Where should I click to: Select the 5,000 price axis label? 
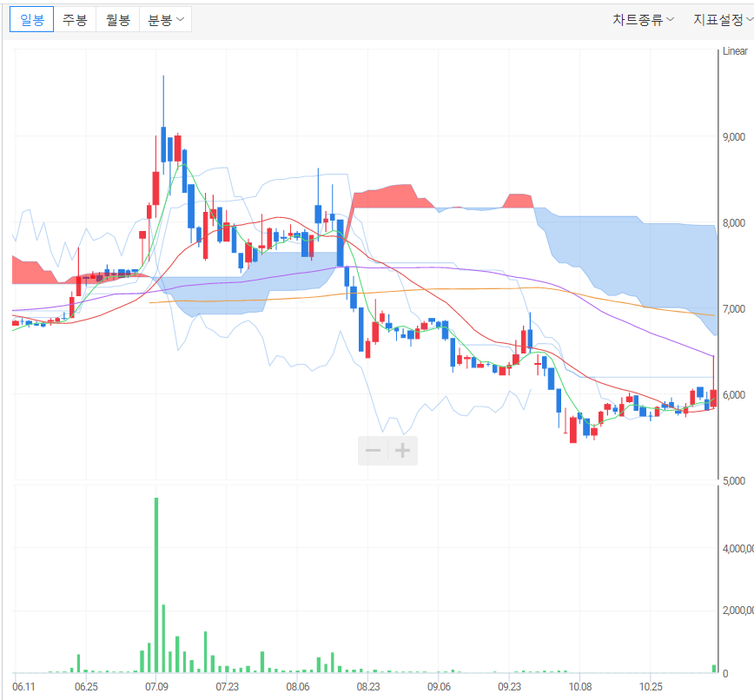tap(734, 481)
